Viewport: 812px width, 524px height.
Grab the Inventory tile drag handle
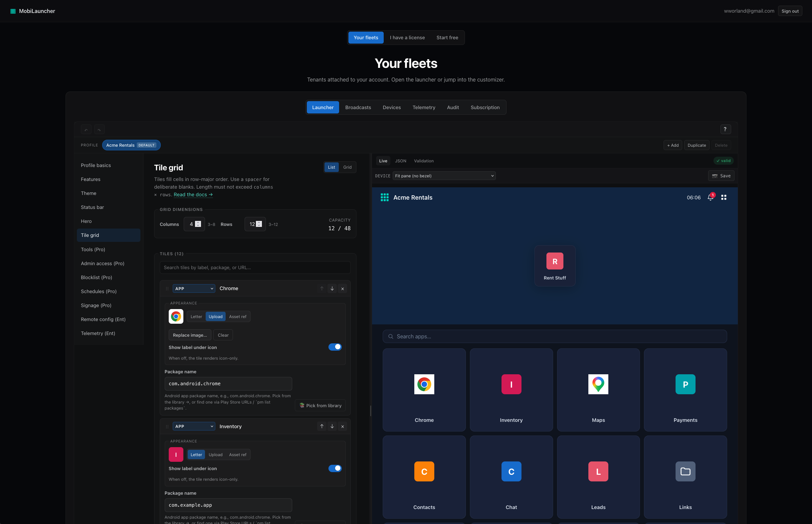tap(167, 426)
